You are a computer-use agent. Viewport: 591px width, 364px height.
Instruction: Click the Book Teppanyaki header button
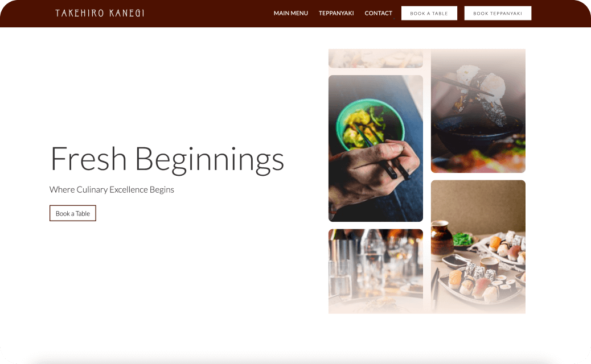(498, 13)
